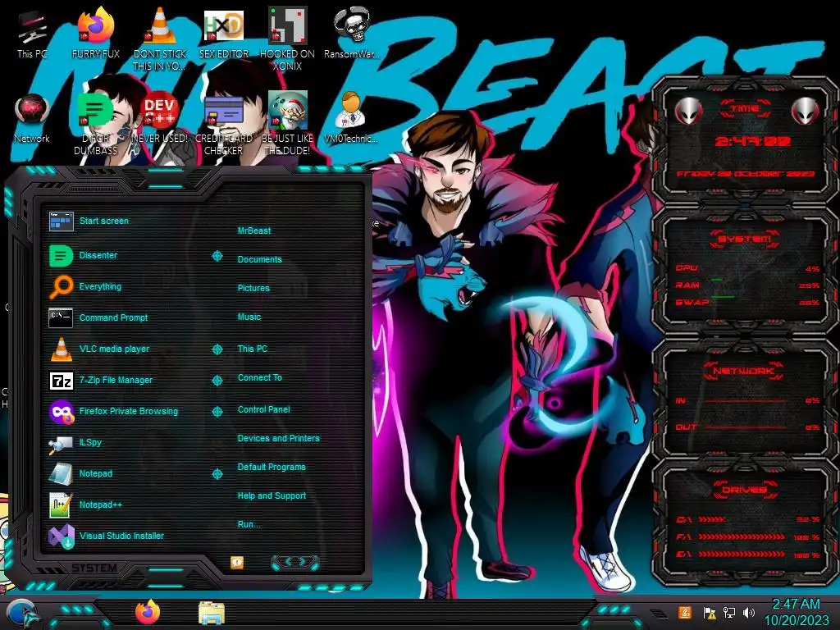
Task: Expand the 7-Zip File Manager jump list
Action: tap(217, 381)
